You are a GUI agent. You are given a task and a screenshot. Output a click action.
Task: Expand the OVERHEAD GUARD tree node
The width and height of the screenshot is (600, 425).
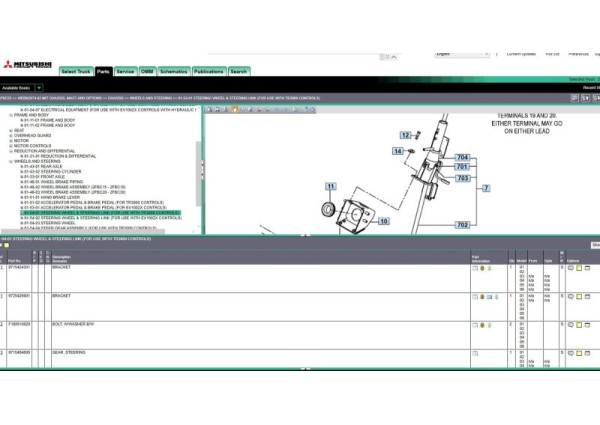tap(10, 136)
